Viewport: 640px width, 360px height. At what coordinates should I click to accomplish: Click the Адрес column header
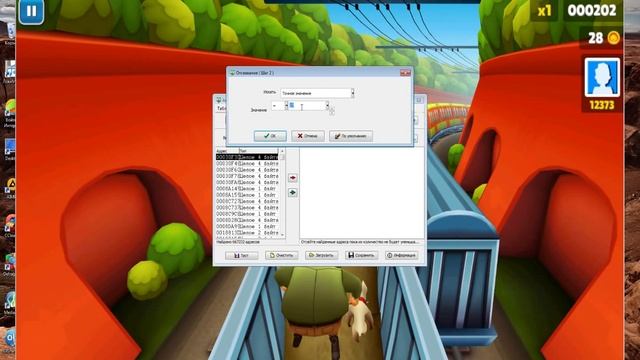point(227,151)
